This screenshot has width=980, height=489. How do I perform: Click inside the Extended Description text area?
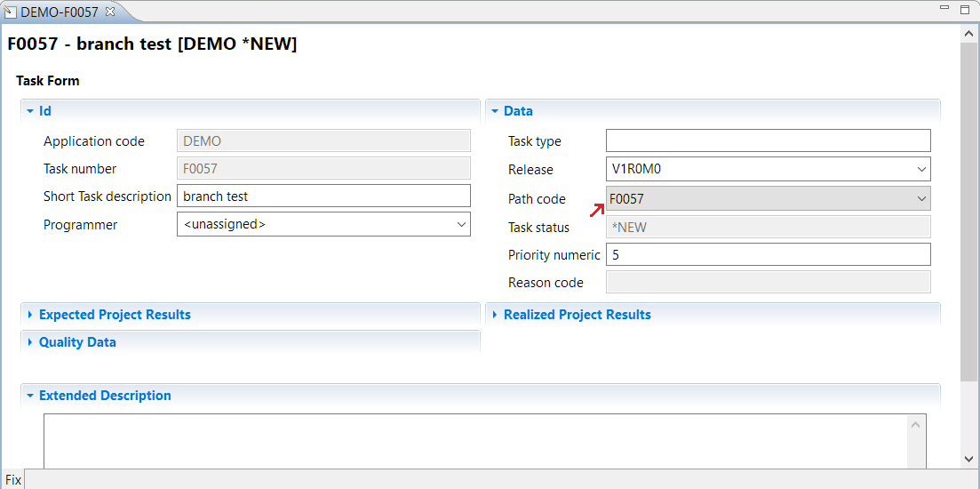pyautogui.click(x=475, y=440)
